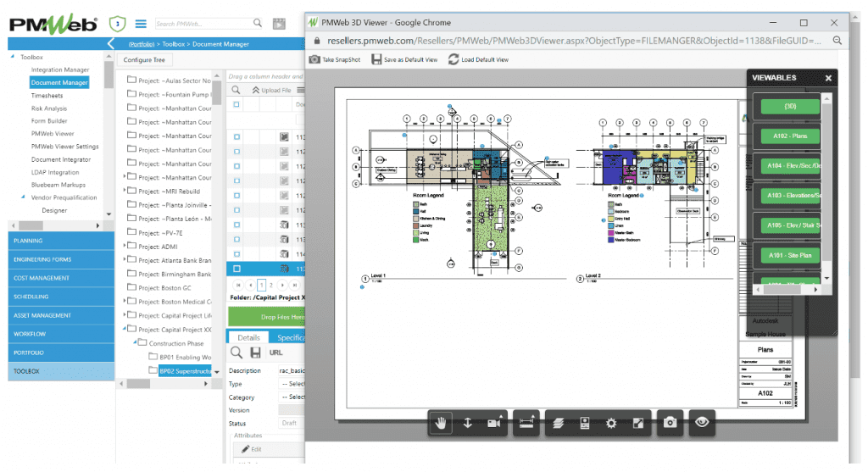Switch to the Details tab
868x472 pixels.
(x=248, y=337)
